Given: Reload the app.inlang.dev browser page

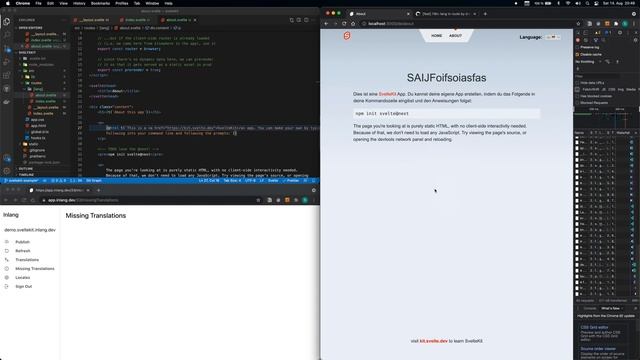Looking at the screenshot, I should click(24, 200).
